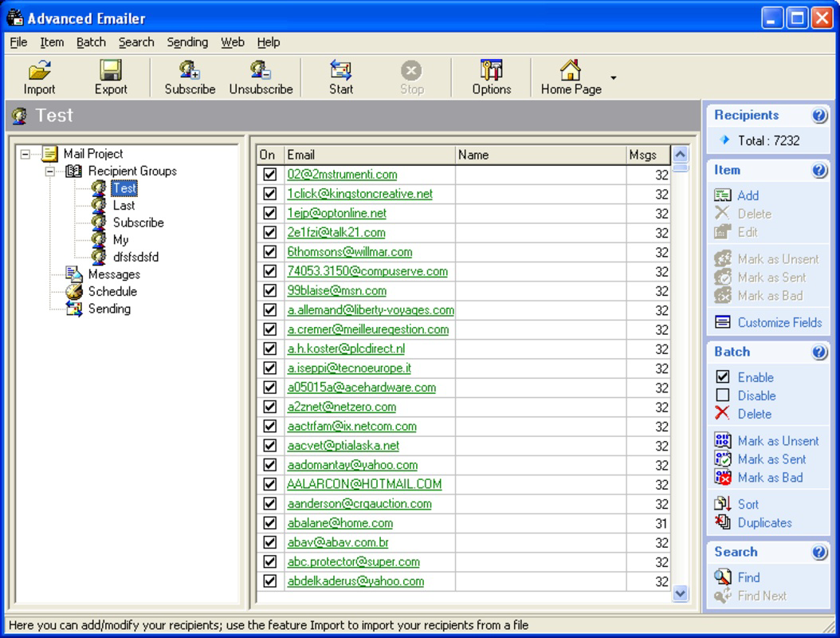This screenshot has height=638, width=840.
Task: Click Batch Mark as Bad icon
Action: pos(723,477)
